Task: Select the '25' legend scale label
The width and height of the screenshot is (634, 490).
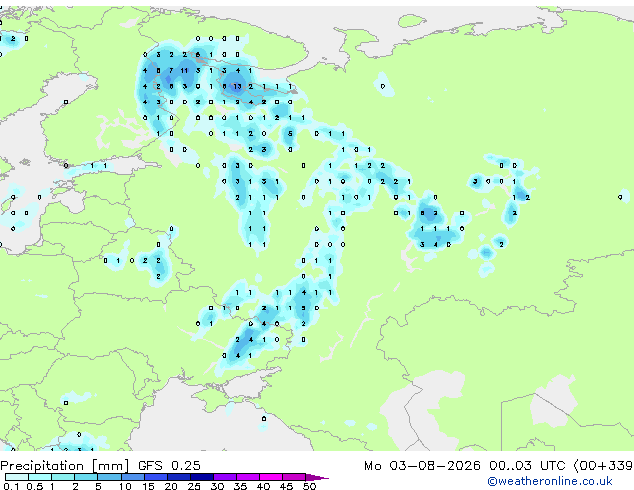Action: coord(194,486)
